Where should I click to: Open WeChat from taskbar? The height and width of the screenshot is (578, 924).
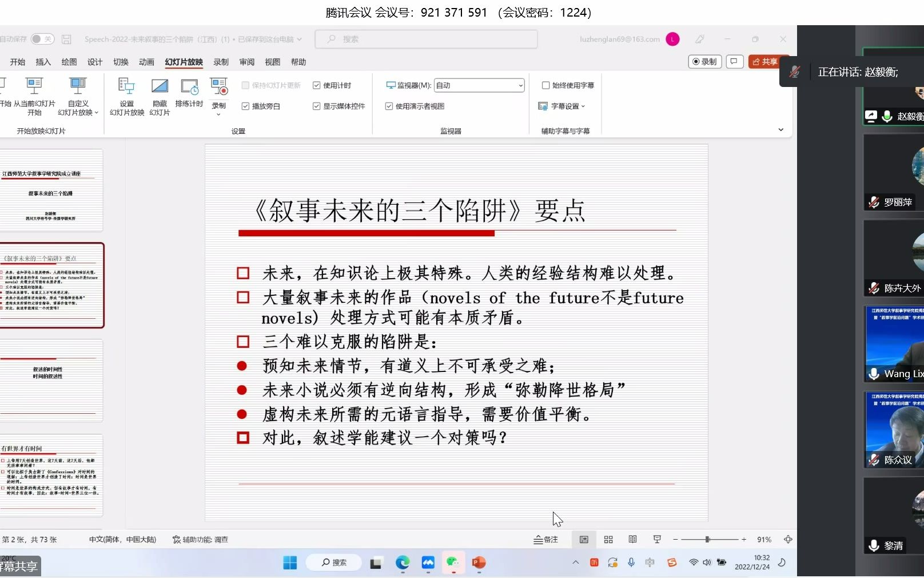click(x=453, y=563)
